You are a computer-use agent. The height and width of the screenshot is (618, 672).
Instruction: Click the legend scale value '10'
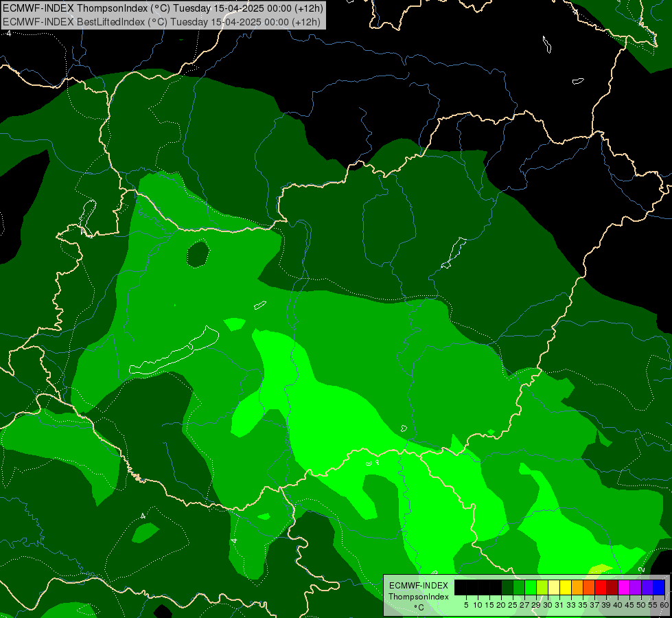point(478,605)
